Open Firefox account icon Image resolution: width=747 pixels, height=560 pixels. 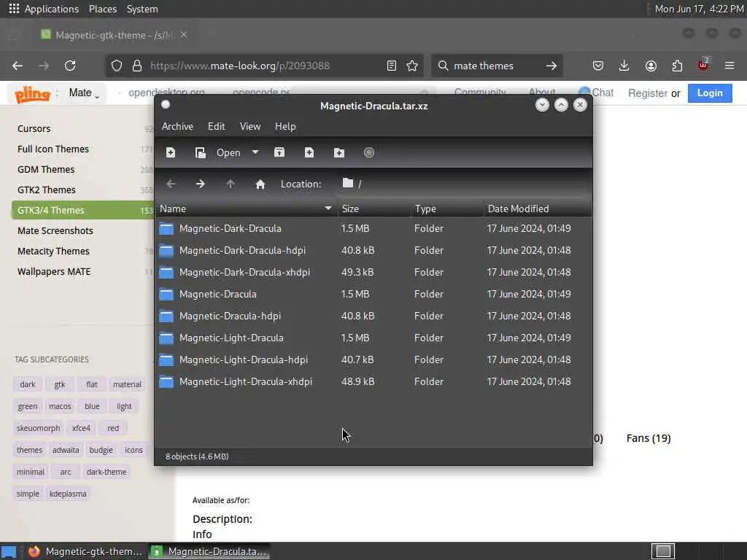tap(651, 66)
